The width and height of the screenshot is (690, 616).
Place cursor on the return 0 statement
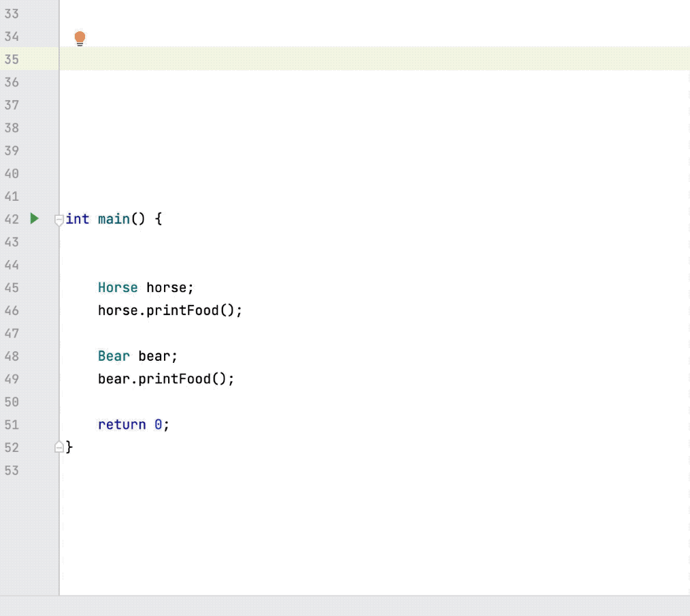[x=133, y=424]
